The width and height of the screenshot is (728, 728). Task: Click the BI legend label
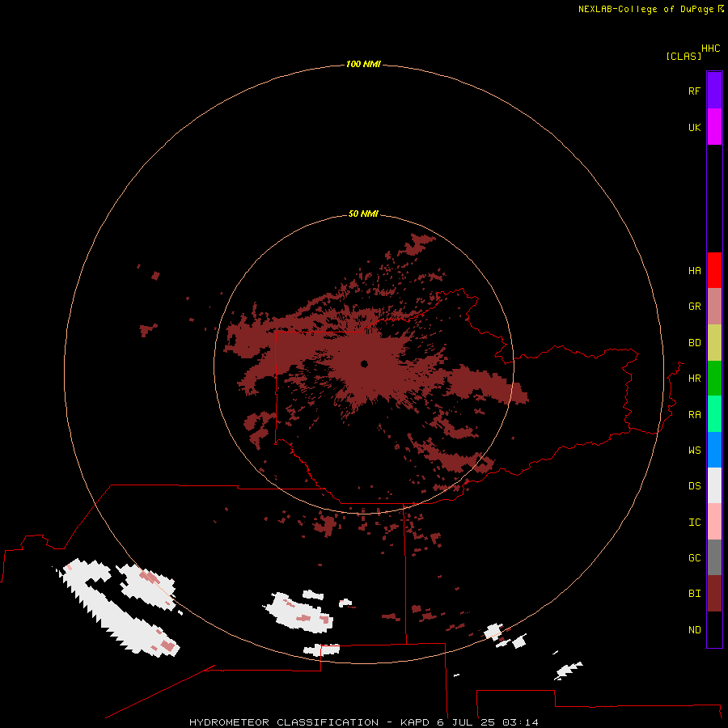click(695, 594)
